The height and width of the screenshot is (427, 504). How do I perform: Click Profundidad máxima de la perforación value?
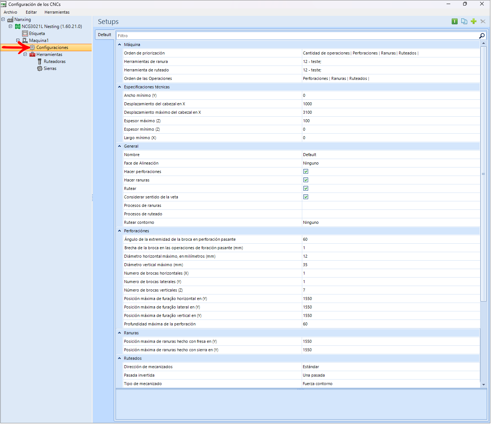(x=391, y=324)
